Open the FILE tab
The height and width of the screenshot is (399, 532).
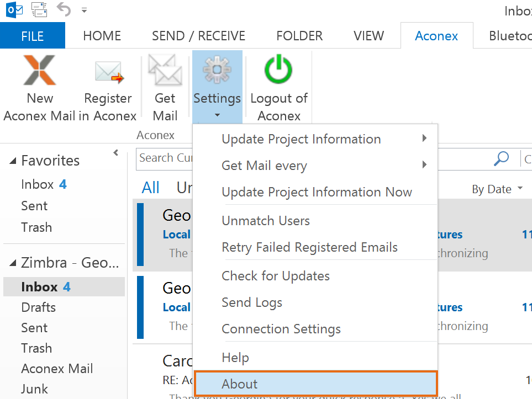(32, 35)
